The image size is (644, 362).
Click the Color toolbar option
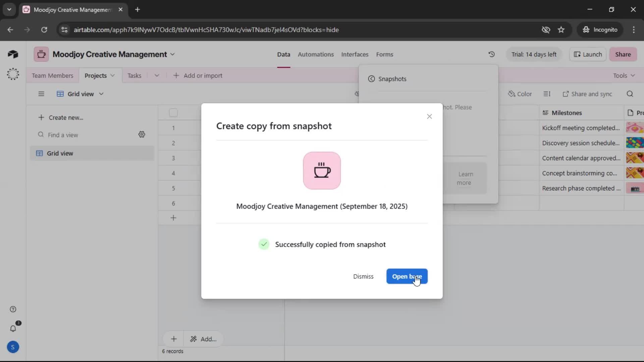click(520, 94)
